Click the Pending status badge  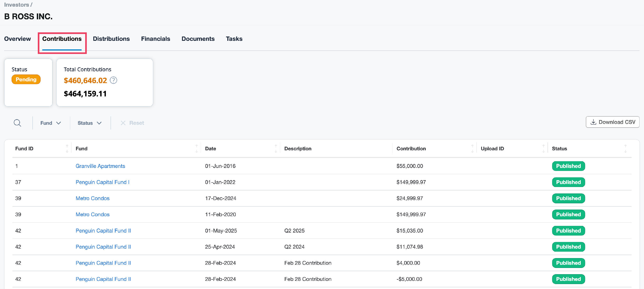coord(26,79)
